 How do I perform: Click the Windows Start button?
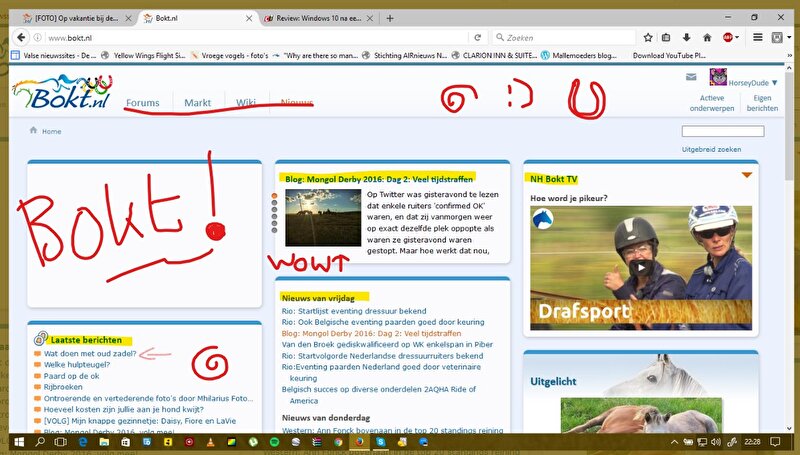pos(17,441)
